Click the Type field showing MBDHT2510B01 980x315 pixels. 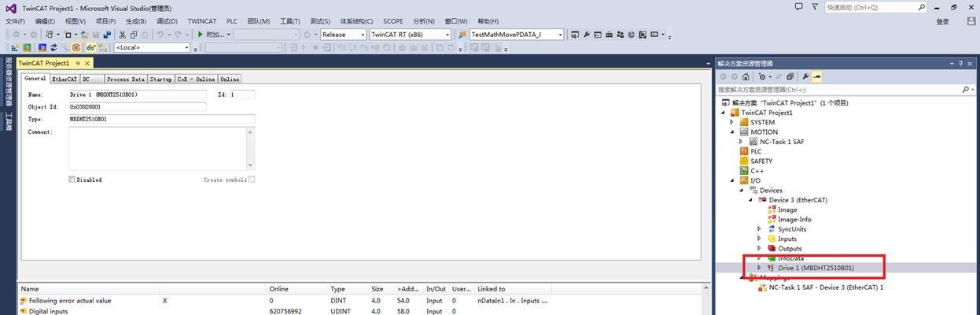click(162, 120)
